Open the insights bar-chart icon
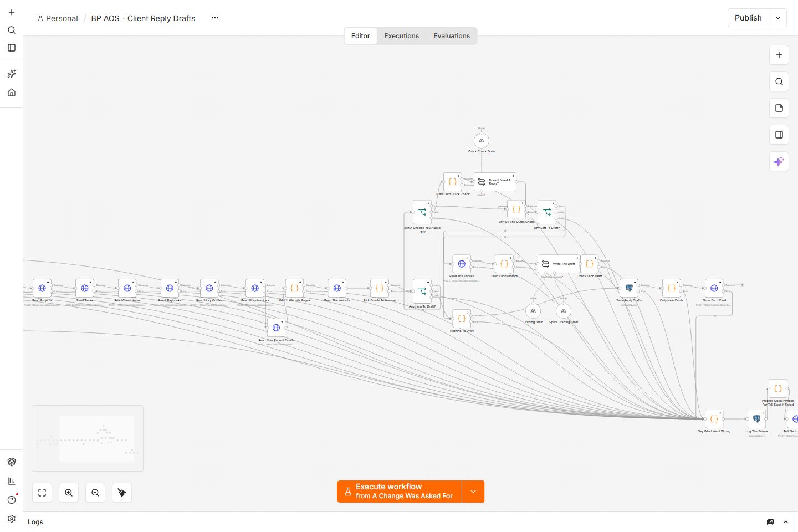The width and height of the screenshot is (798, 532). (12, 481)
